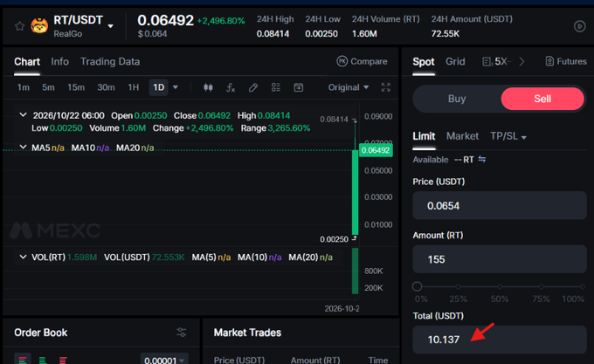Click the 24H High value 0.08414
594x364 pixels.
(x=273, y=34)
